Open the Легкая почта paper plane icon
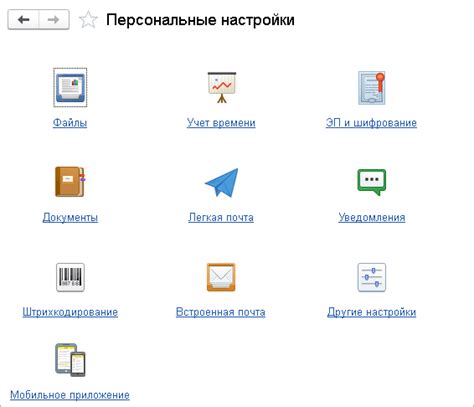Image resolution: width=474 pixels, height=407 pixels. (221, 182)
